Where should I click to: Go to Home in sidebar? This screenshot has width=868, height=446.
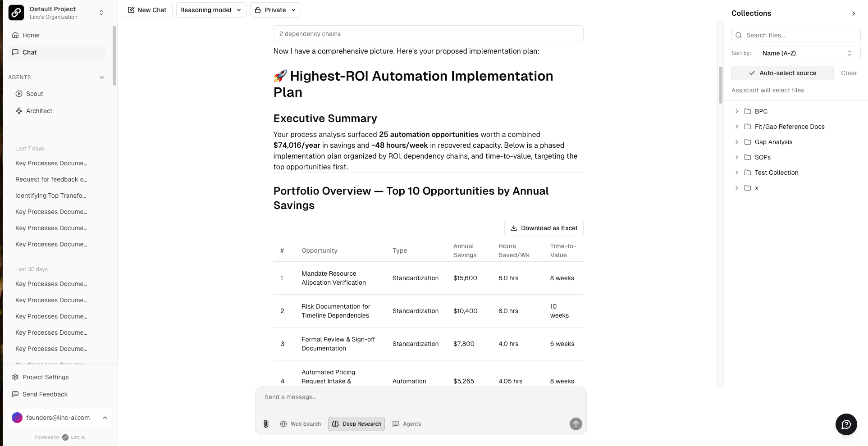click(x=31, y=35)
